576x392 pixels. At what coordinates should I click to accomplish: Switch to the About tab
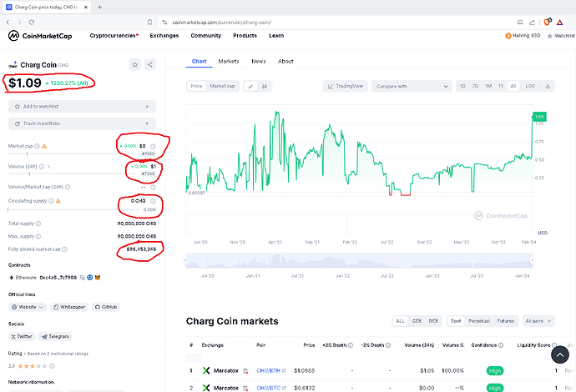(x=285, y=61)
